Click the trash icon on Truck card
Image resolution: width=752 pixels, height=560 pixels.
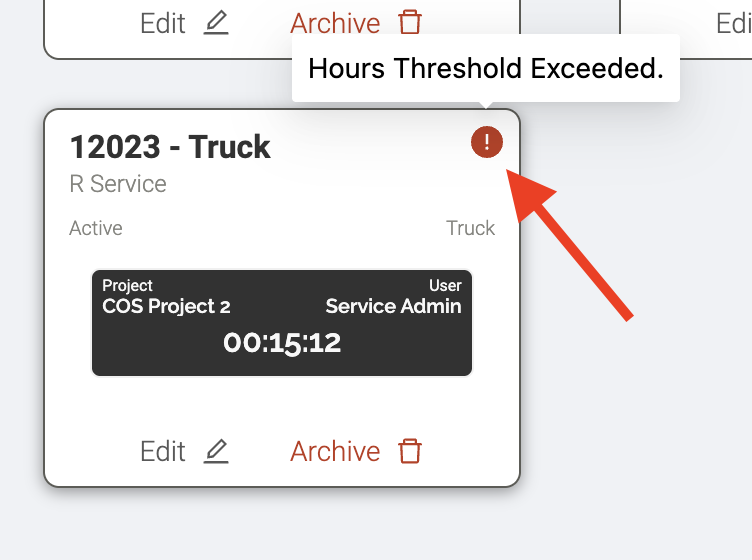pos(410,451)
